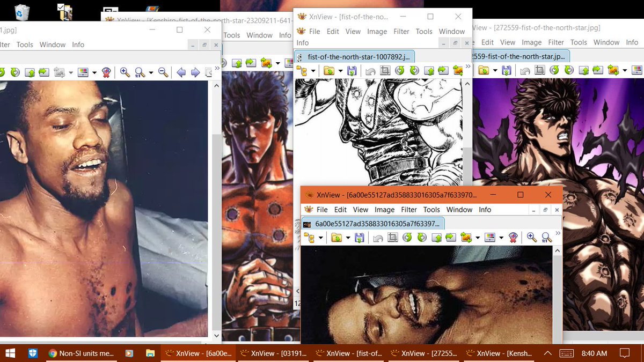Open the touch keyboard from the system tray
Screen dimensions: 644x362
(568, 353)
